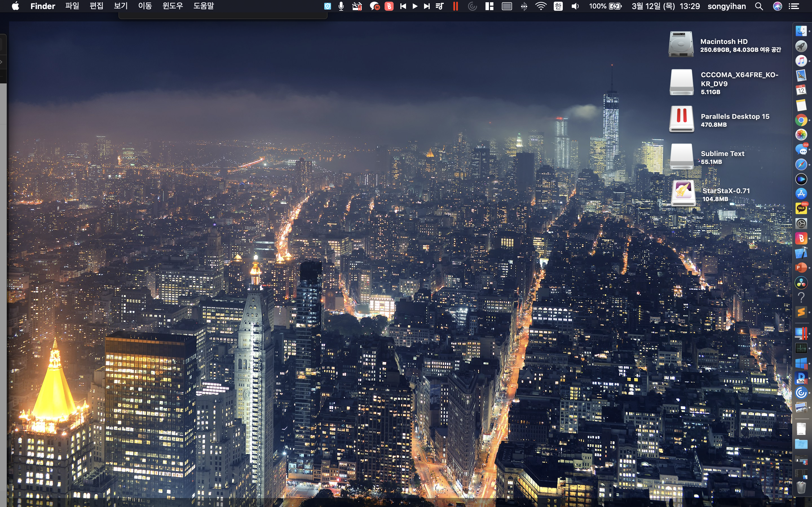
Task: Open the songyihan user menu
Action: (x=727, y=6)
